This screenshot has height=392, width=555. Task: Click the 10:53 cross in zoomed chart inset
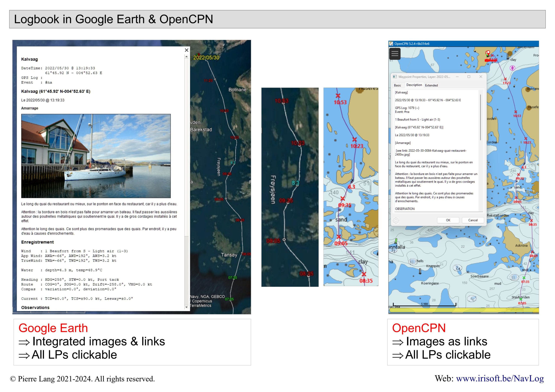pyautogui.click(x=338, y=96)
